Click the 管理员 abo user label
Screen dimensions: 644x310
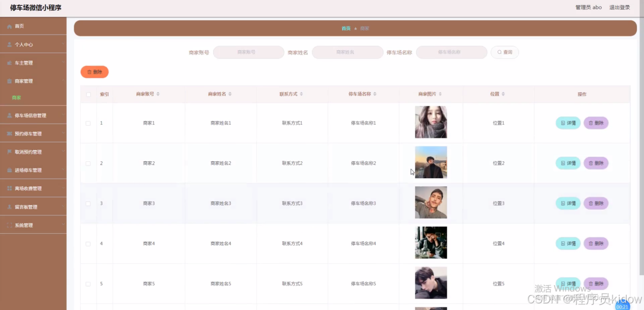[x=589, y=8]
